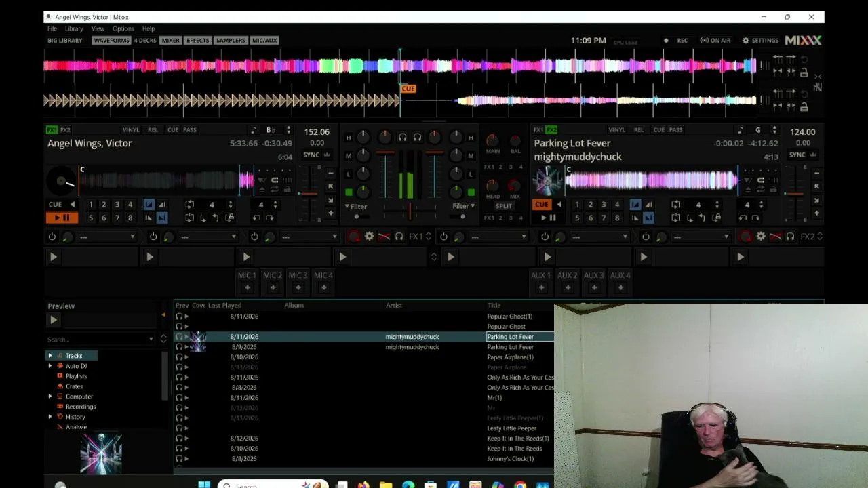Toggle SPLIT headphone cue mode
The width and height of the screenshot is (868, 488).
[x=504, y=206]
